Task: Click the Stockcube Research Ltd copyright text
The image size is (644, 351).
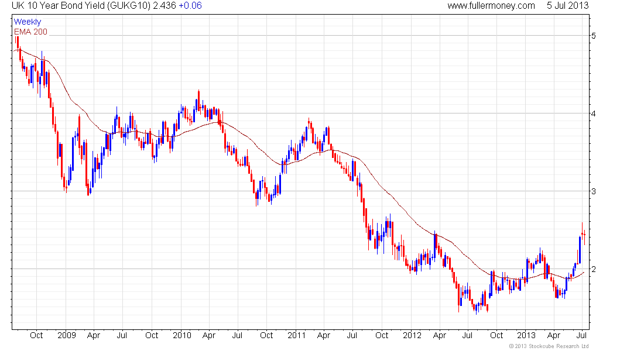Action: [x=549, y=346]
